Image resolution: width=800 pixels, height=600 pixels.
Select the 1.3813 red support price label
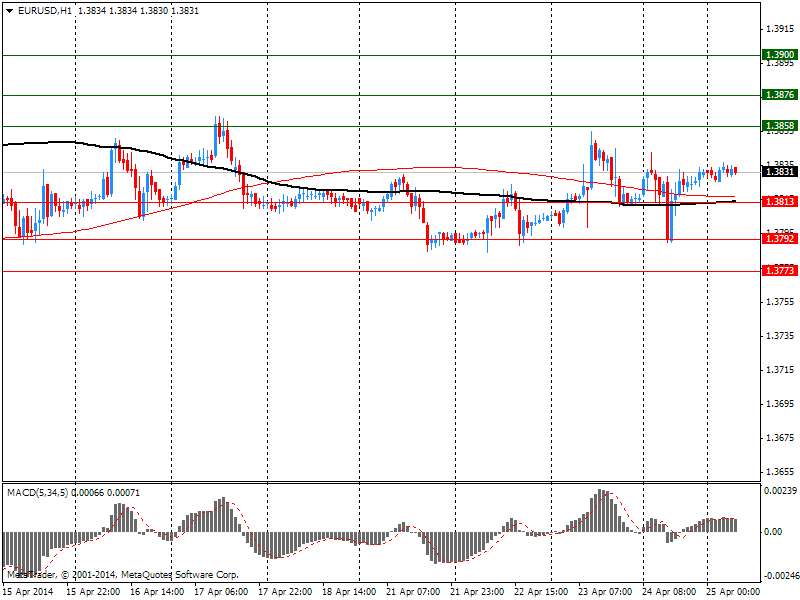[x=780, y=202]
